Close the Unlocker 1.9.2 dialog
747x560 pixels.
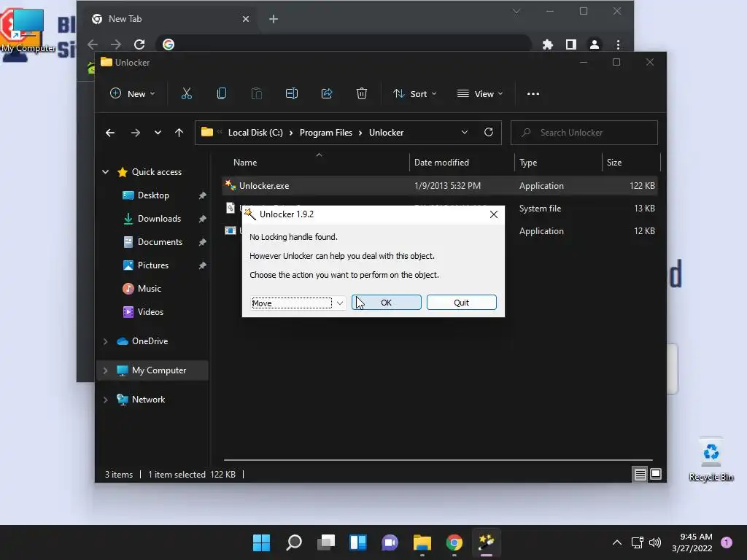494,214
